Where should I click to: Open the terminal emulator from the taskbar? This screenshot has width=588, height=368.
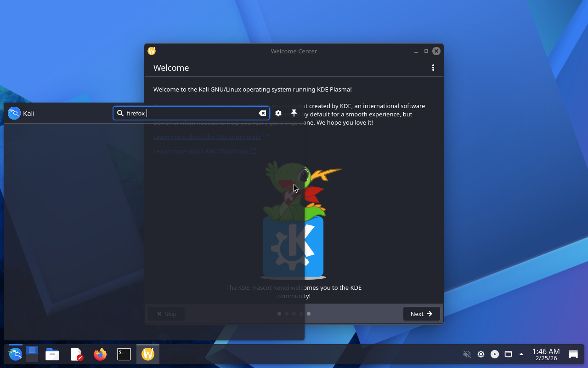[x=124, y=354]
